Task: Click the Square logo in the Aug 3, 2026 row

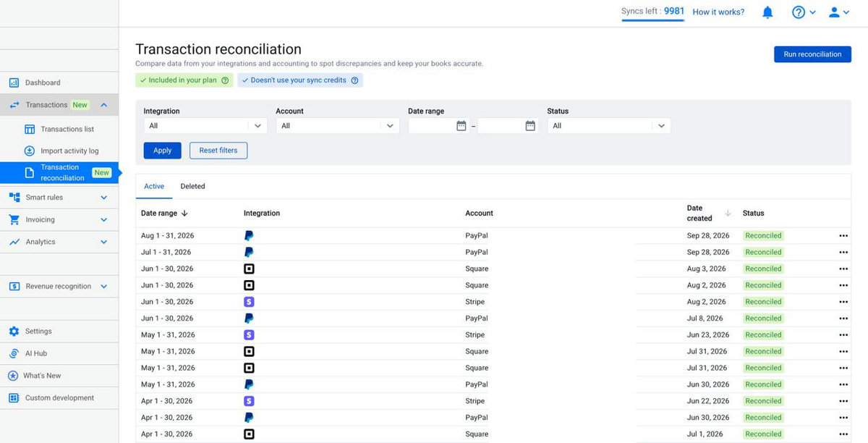Action: point(249,269)
